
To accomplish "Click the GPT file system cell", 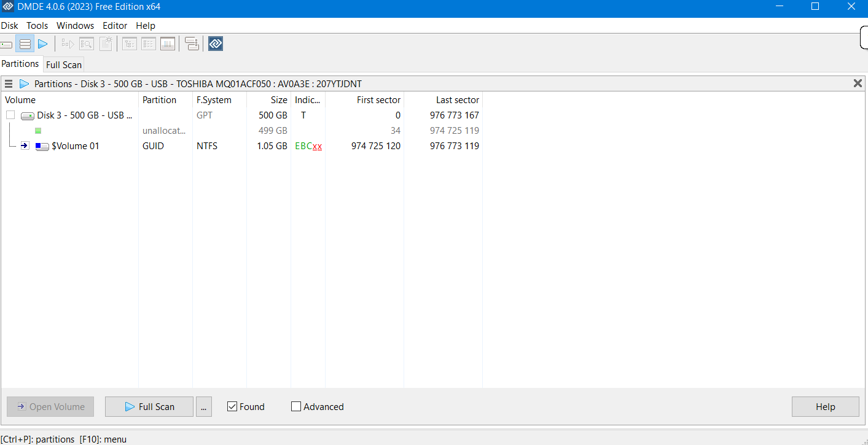I will coord(205,115).
